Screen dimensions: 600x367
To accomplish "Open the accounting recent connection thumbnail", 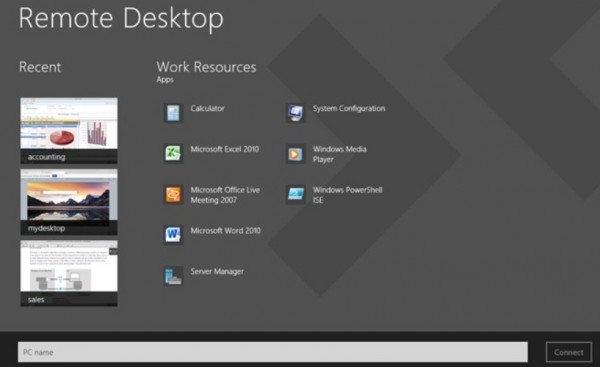I will click(x=69, y=130).
